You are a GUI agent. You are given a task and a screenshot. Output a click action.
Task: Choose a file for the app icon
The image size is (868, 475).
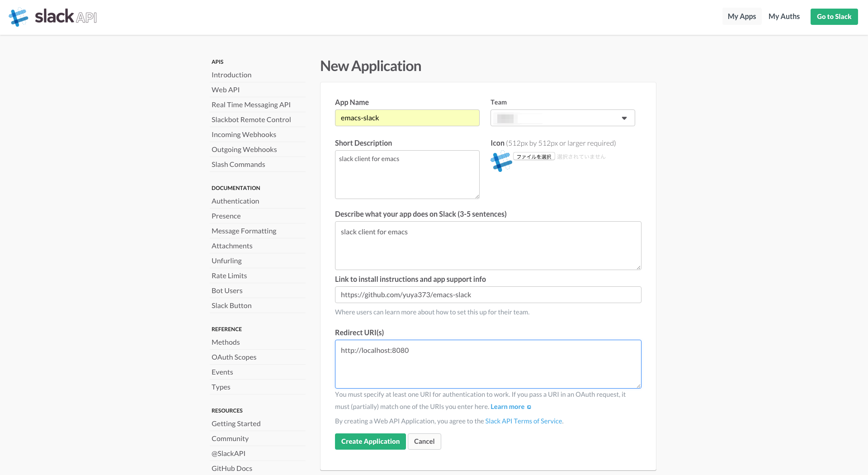(x=534, y=157)
